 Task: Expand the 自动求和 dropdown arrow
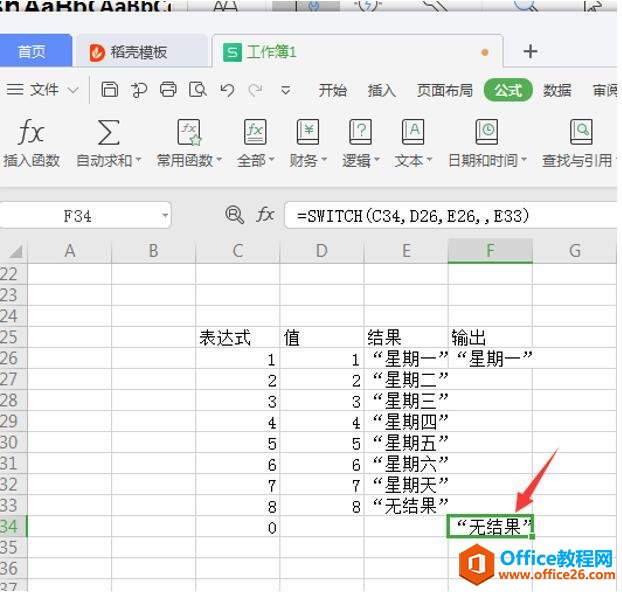tap(138, 160)
